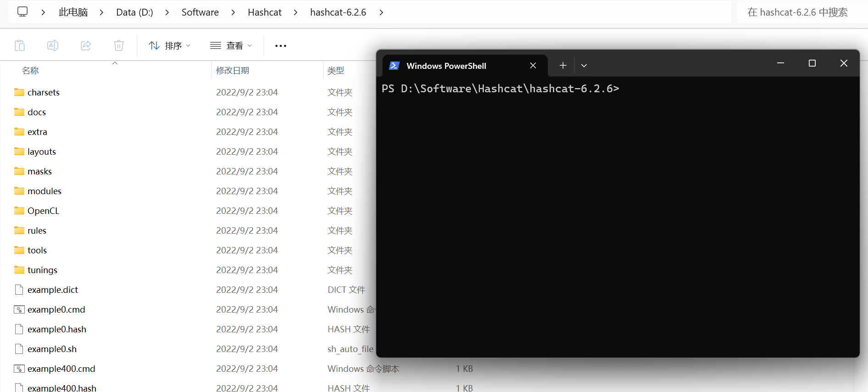Screen dimensions: 868x392
Task: Select the modules folder icon
Action: [x=19, y=190]
